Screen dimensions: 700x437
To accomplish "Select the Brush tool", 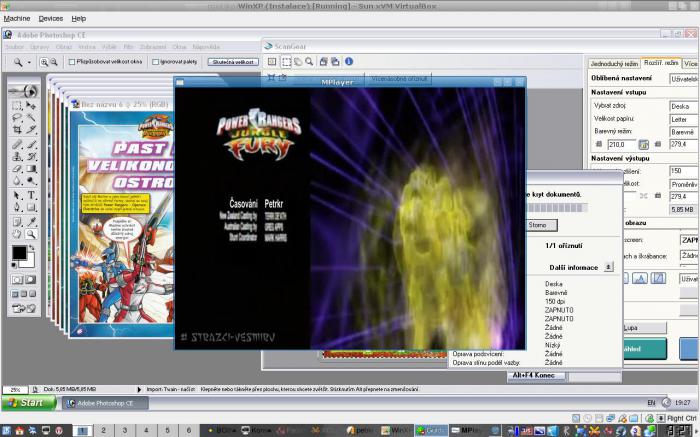I will click(31, 144).
